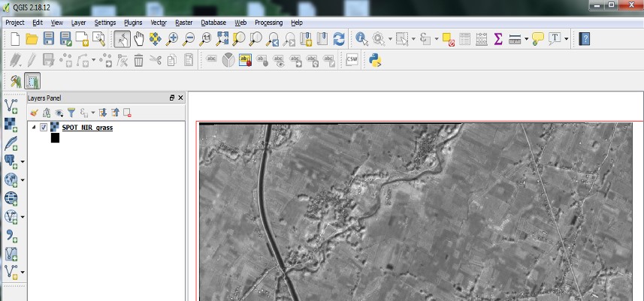Image resolution: width=644 pixels, height=301 pixels.
Task: Toggle the GRASS region display tool
Action: (32, 81)
